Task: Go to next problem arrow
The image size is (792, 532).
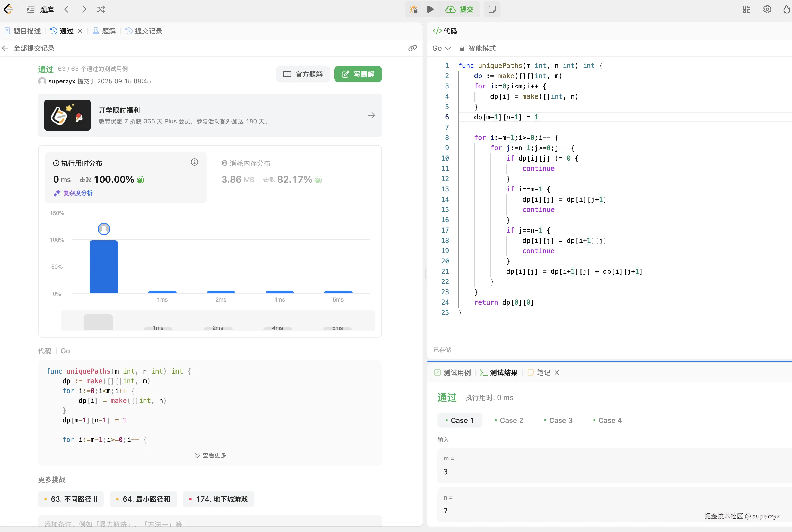Action: click(84, 9)
